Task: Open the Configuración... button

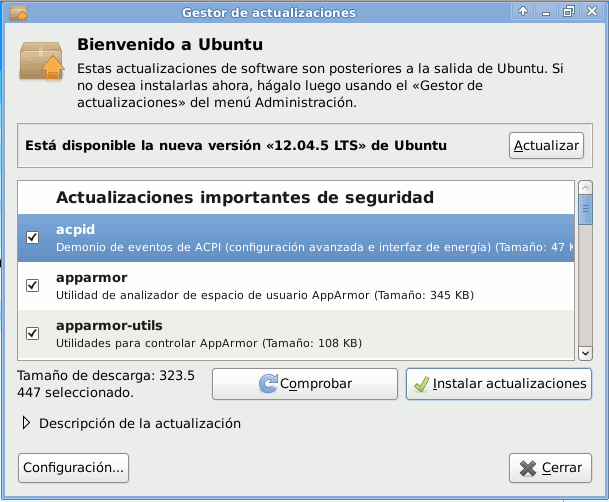Action: pos(73,467)
